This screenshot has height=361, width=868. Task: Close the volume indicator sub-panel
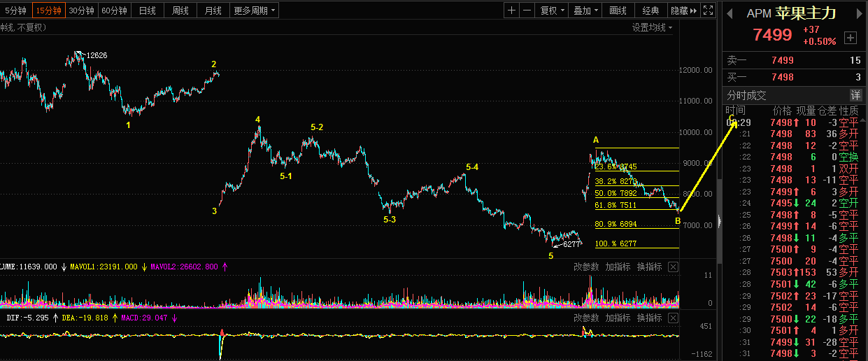(x=673, y=267)
